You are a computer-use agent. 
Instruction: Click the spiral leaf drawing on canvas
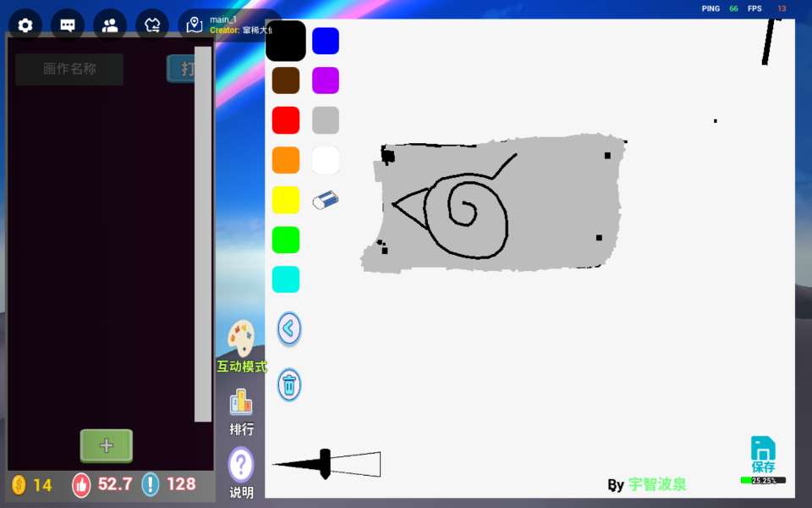(x=454, y=207)
